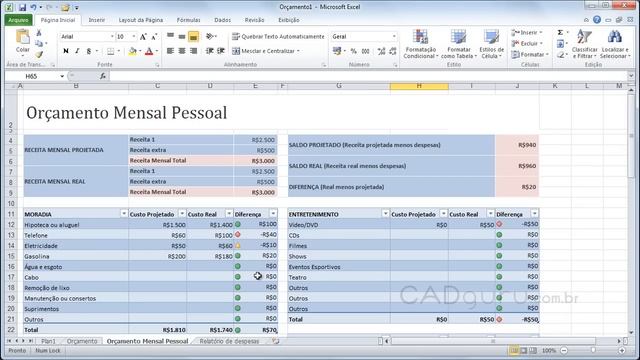
Task: Switch to the Inserir ribbon tab
Action: pos(97,20)
